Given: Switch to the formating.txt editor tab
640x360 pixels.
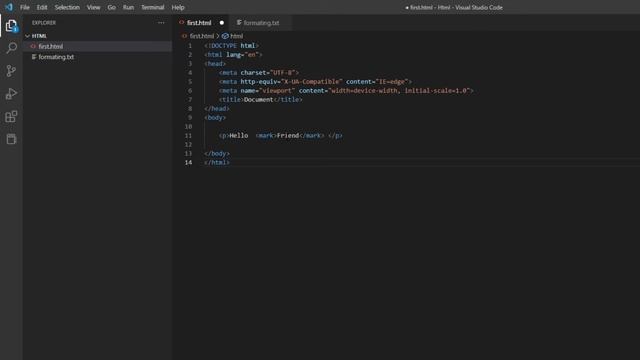Looking at the screenshot, I should 260,23.
